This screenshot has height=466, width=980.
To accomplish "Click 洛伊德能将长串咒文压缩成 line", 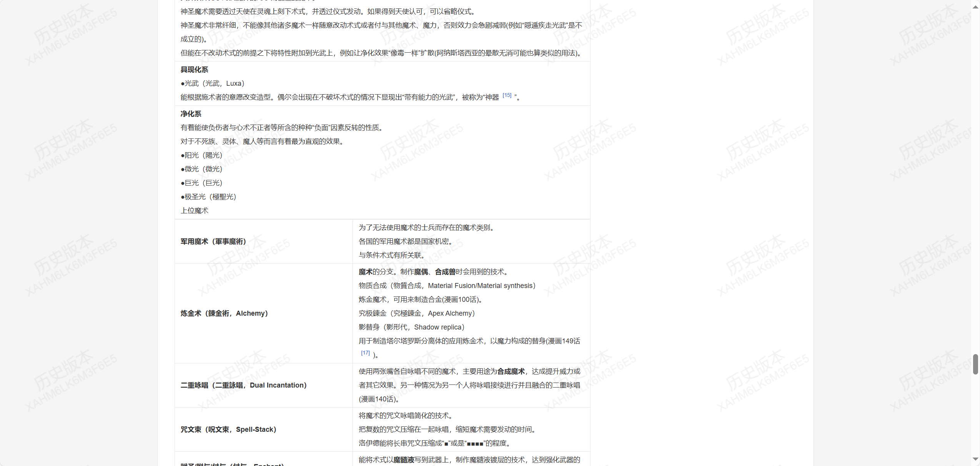I will (x=436, y=443).
